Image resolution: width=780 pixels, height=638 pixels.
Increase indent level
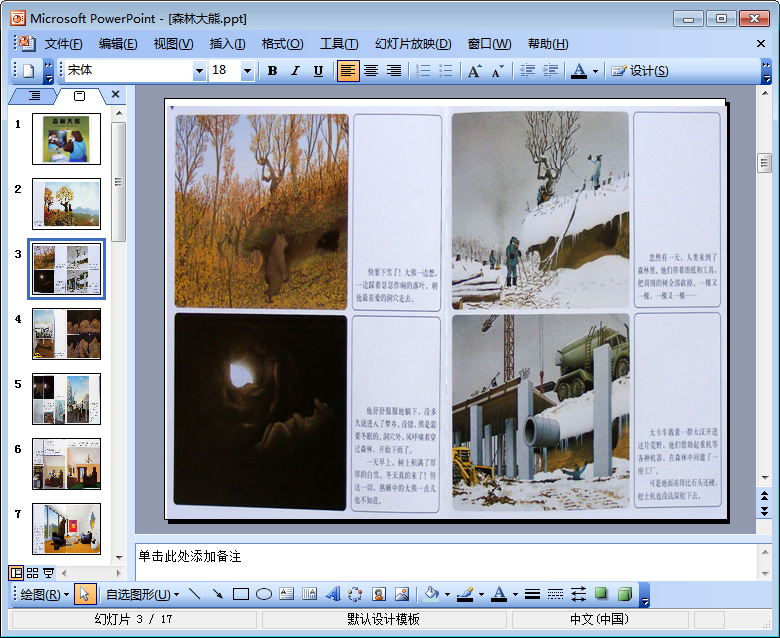pos(550,71)
